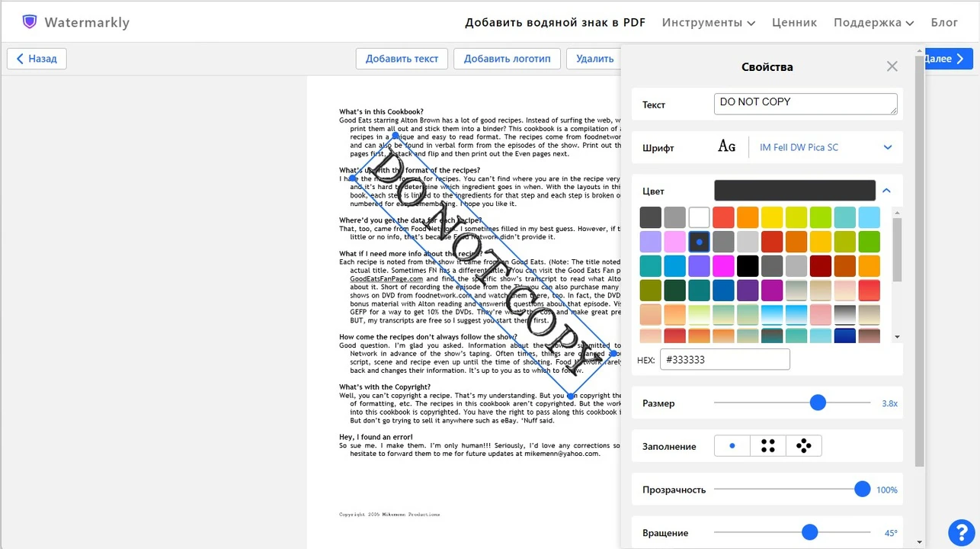Image resolution: width=980 pixels, height=549 pixels.
Task: Click the Шрифт label
Action: click(x=658, y=148)
